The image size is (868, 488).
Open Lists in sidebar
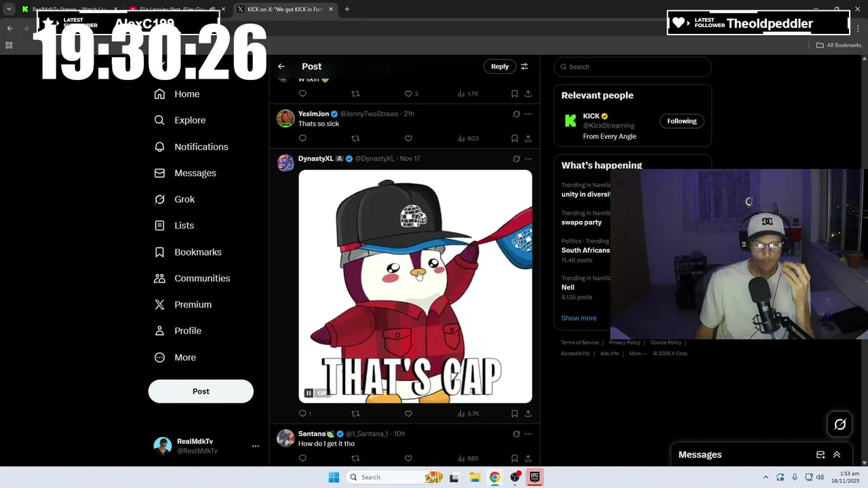174,226
